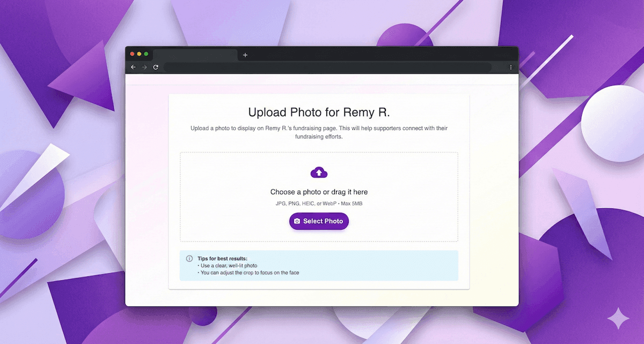
Task: Open a new browser tab with plus icon
Action: (x=245, y=55)
